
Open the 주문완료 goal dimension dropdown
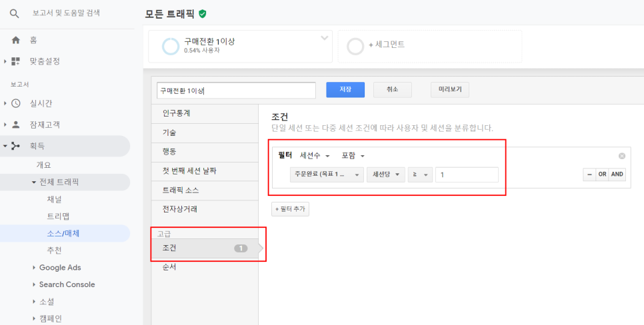(327, 174)
